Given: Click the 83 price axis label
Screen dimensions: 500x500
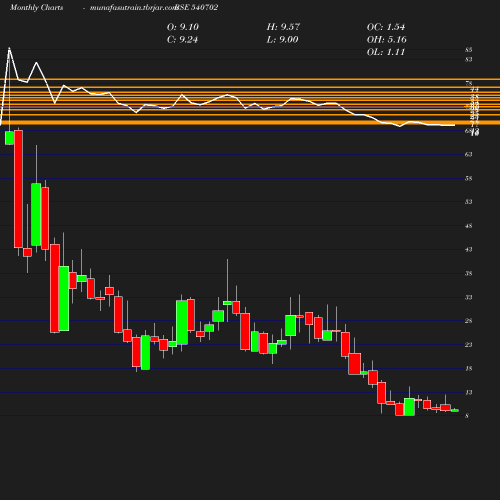Looking at the screenshot, I should click(x=469, y=60).
